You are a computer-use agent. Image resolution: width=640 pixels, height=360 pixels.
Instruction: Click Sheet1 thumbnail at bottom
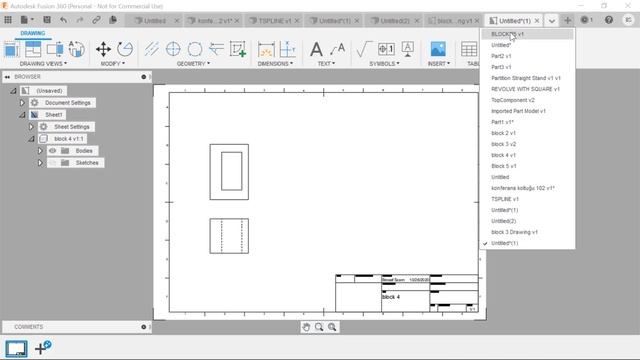[16, 349]
